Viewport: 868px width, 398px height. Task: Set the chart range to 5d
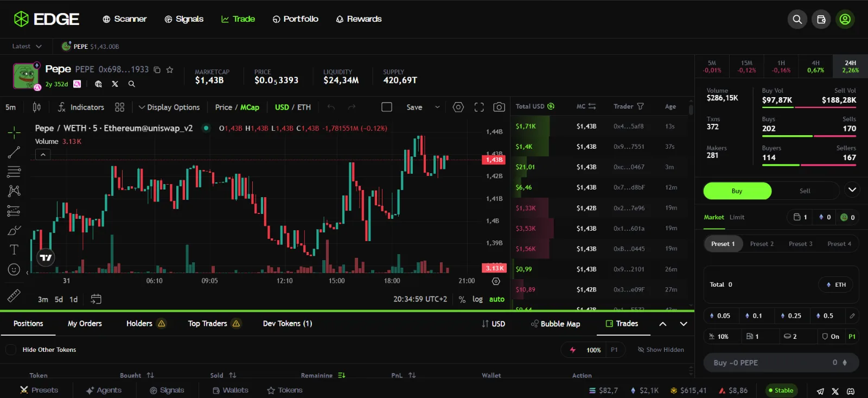59,299
